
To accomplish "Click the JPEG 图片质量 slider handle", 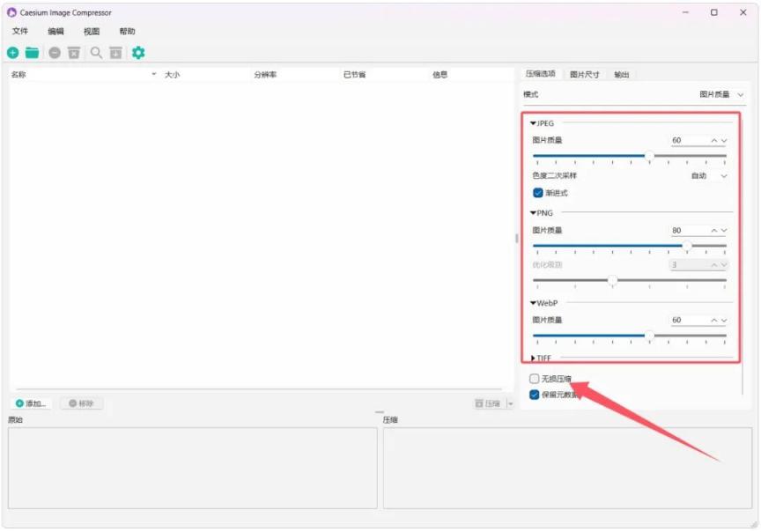I will pyautogui.click(x=649, y=156).
